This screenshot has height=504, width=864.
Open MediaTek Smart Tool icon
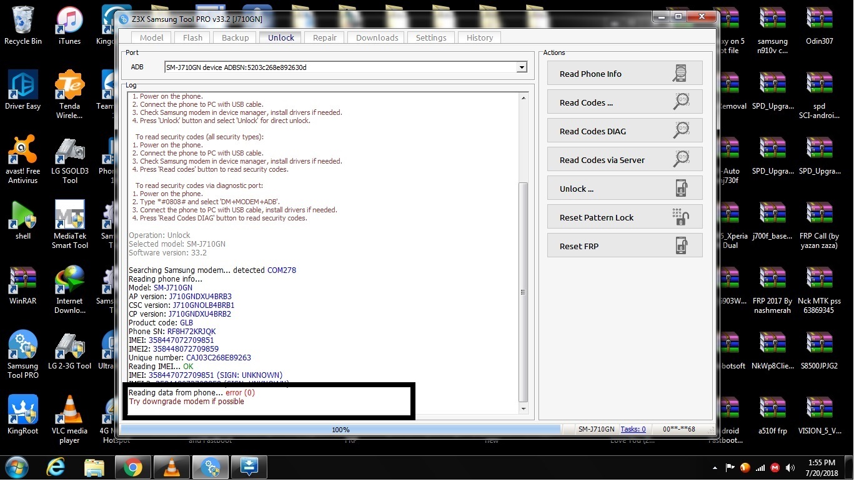tap(69, 225)
